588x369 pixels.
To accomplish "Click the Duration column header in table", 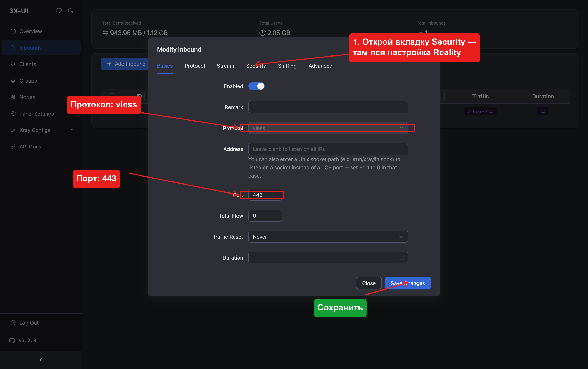I will (543, 96).
